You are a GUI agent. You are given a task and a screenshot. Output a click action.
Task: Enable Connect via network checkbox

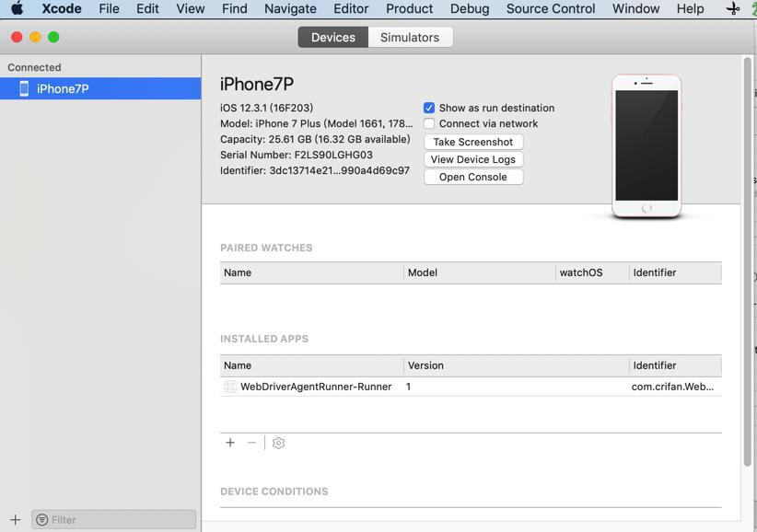(429, 123)
